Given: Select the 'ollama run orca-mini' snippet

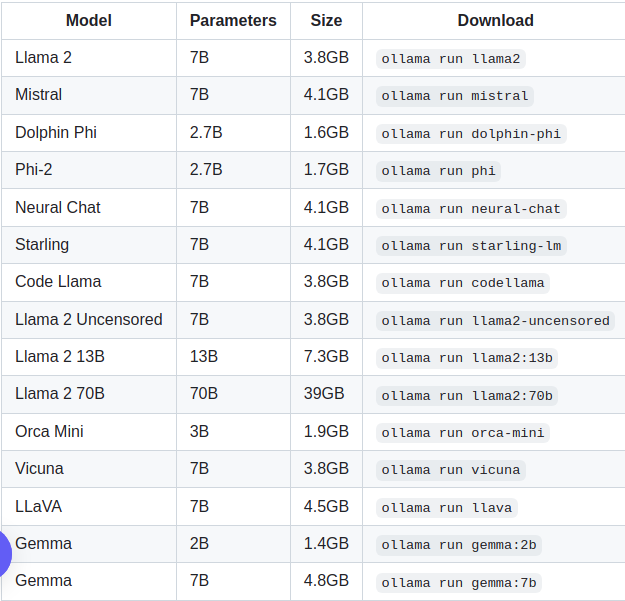Looking at the screenshot, I should click(x=462, y=433).
